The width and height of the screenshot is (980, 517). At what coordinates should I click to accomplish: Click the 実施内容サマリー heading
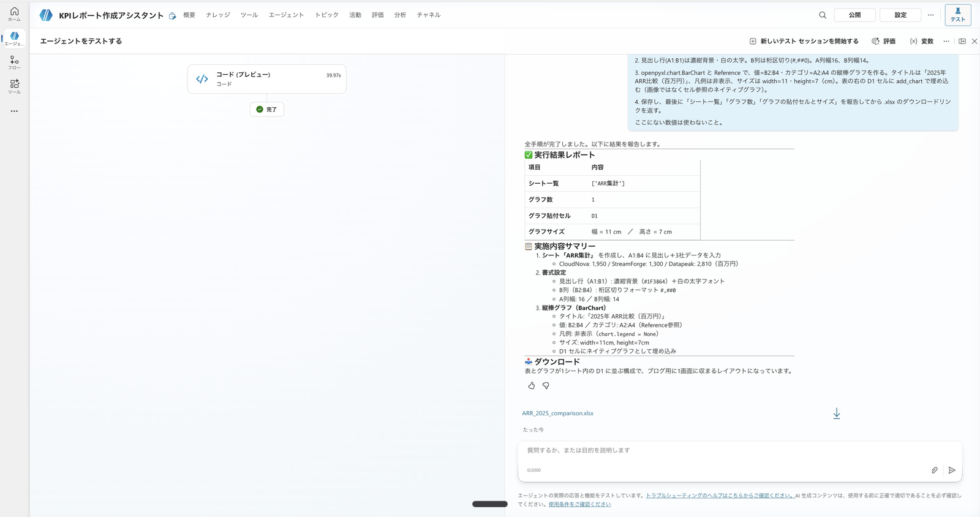[x=565, y=246]
